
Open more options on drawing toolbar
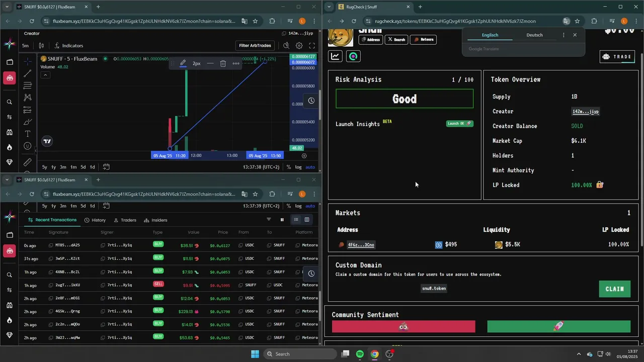coord(236,63)
